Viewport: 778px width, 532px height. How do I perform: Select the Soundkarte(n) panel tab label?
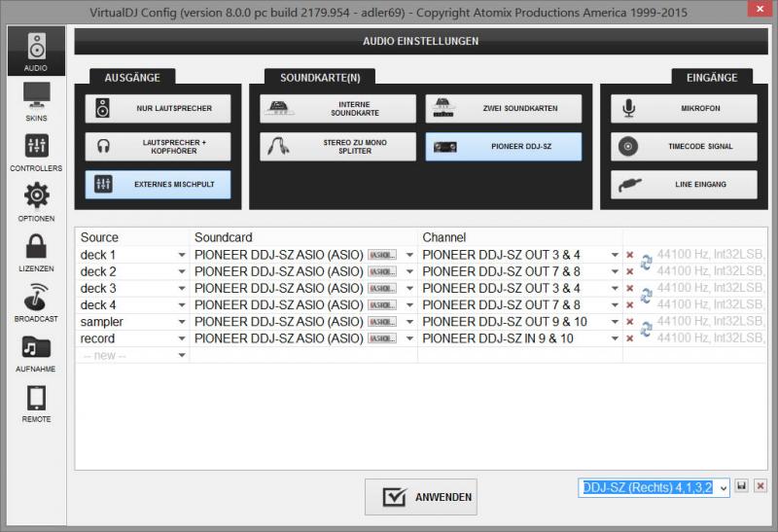click(x=320, y=78)
